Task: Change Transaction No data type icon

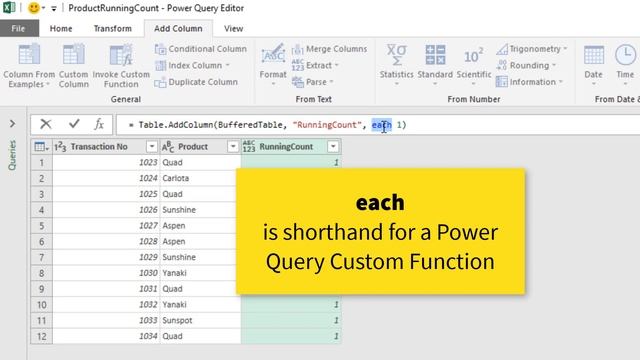Action: (60, 147)
